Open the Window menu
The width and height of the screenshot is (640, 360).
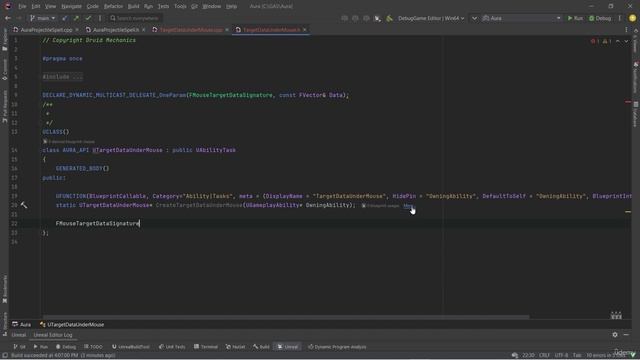pyautogui.click(x=211, y=7)
